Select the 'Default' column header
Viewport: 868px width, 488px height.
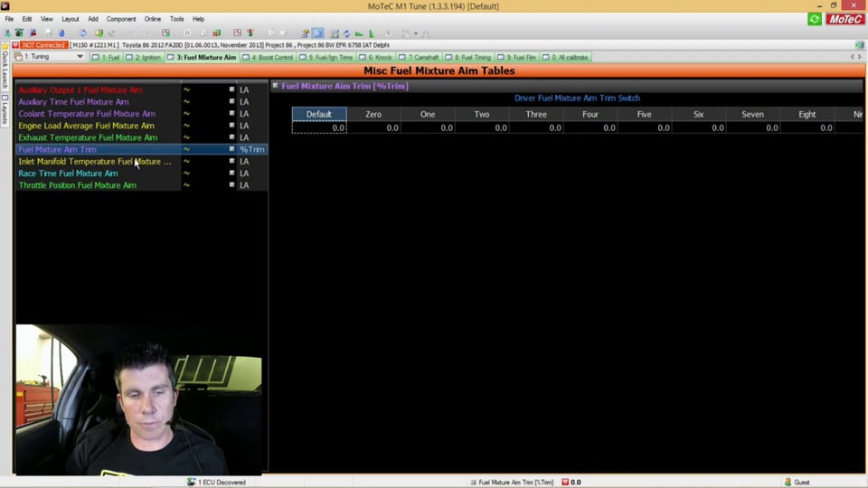(x=319, y=114)
